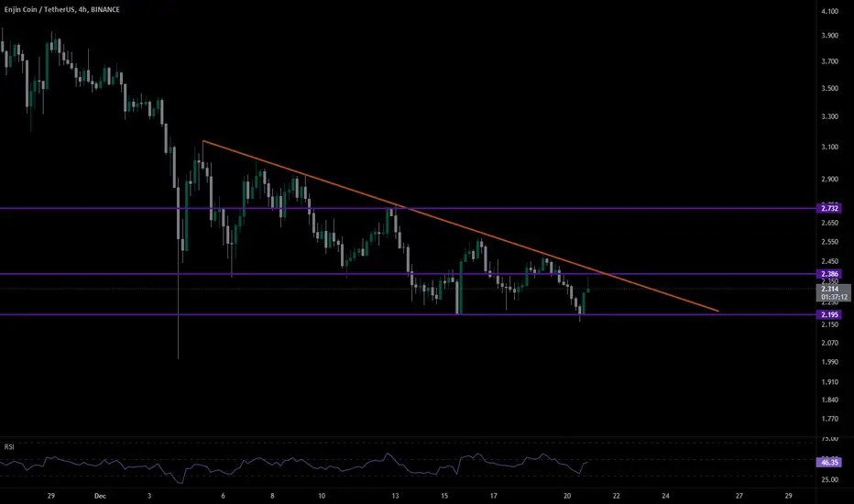Click the RSI indicator label
854x504 pixels.
pyautogui.click(x=9, y=447)
